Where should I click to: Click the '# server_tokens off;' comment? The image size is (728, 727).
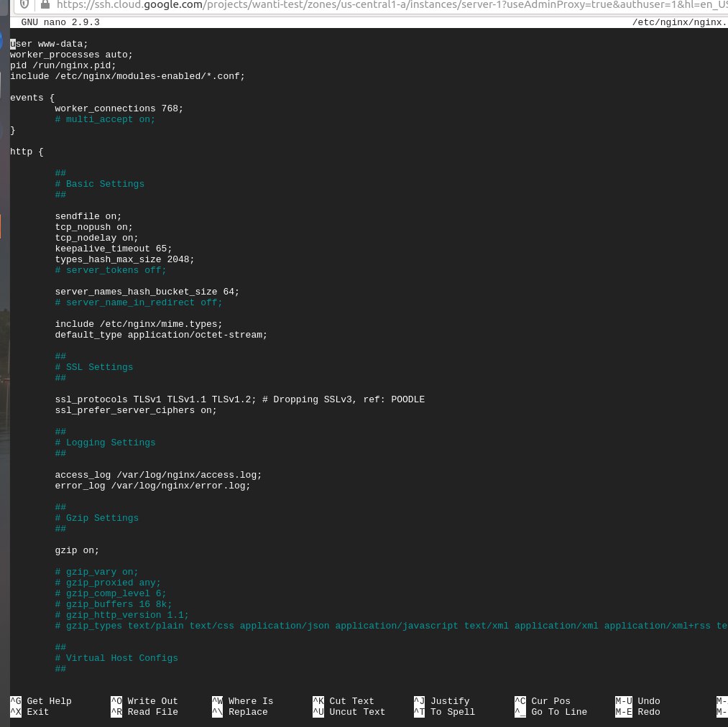click(x=111, y=270)
